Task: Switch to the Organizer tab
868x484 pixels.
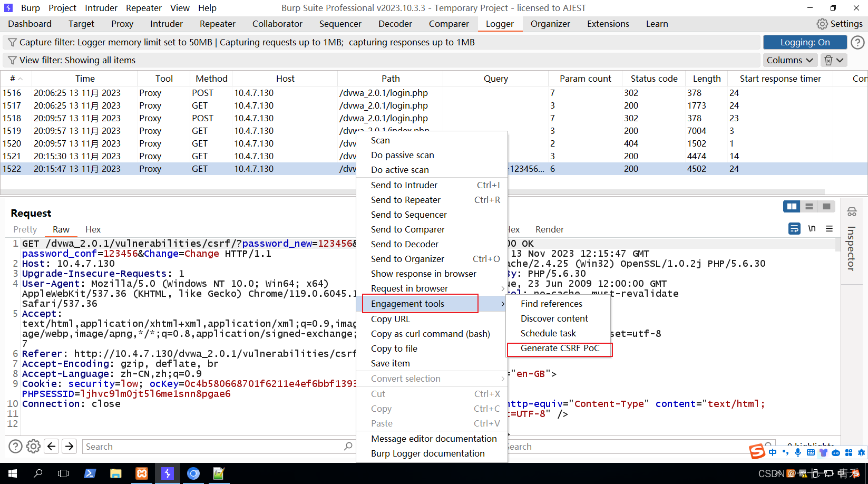Action: [x=550, y=24]
